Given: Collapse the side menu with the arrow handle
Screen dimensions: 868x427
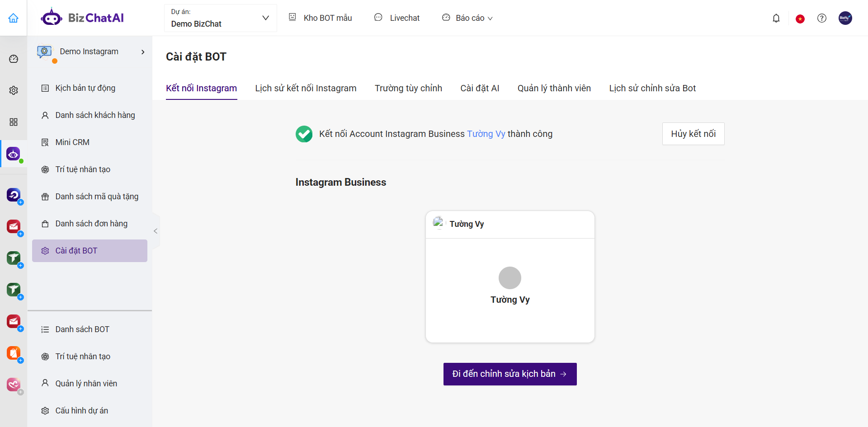Looking at the screenshot, I should [x=156, y=231].
